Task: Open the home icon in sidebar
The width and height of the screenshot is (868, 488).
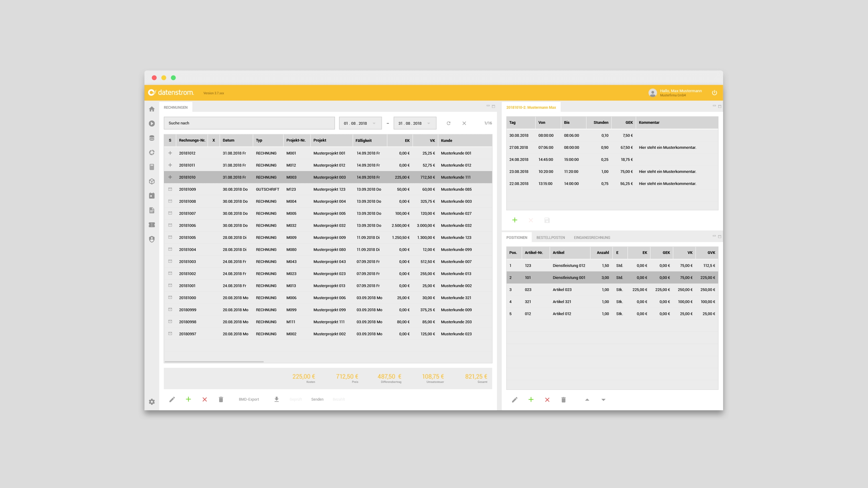Action: click(x=152, y=109)
